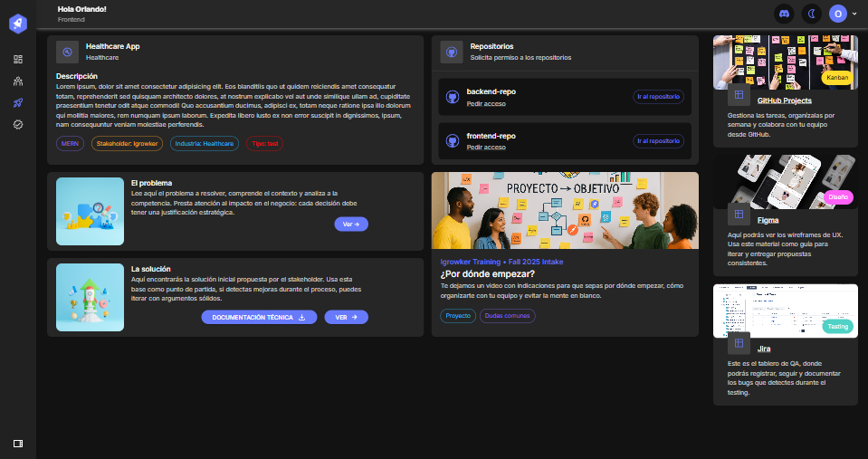Select the rocket project icon in sidebar
This screenshot has height=459, width=868.
point(18,102)
